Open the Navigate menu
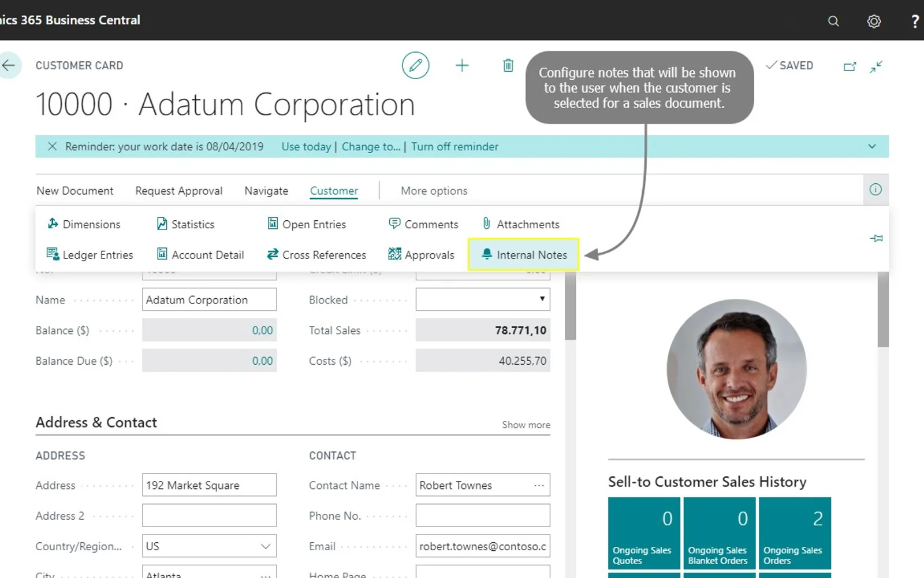Screen dimensions: 924x578 point(266,190)
